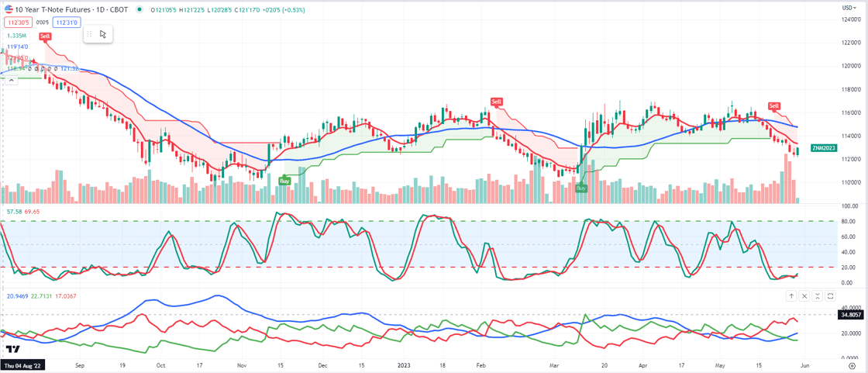Click the Sep label on time axis
This screenshot has width=868, height=373.
pyautogui.click(x=79, y=366)
